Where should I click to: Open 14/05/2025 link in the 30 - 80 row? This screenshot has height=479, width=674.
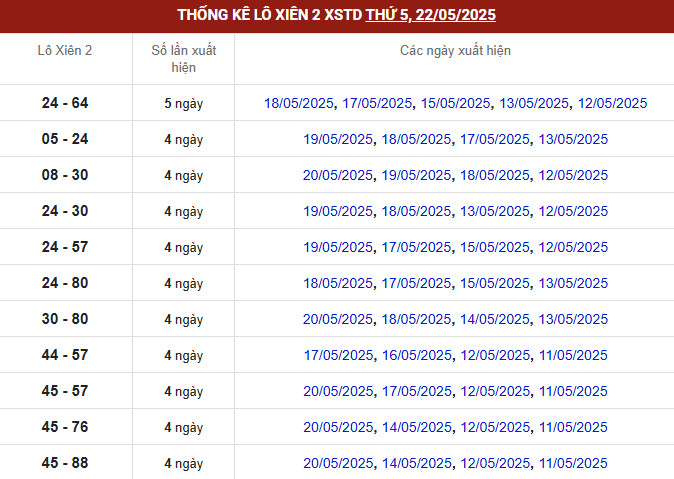click(495, 319)
